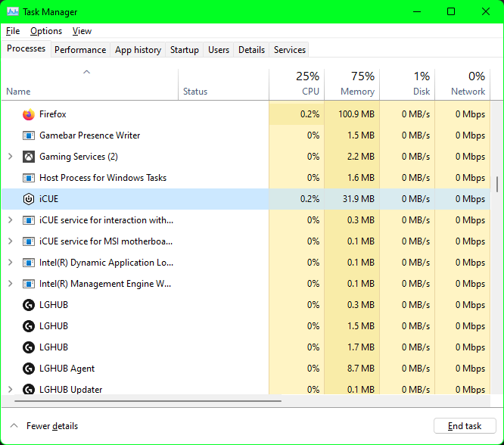This screenshot has width=504, height=445.
Task: Click the vertical scrollbar thumb
Action: pos(497,184)
